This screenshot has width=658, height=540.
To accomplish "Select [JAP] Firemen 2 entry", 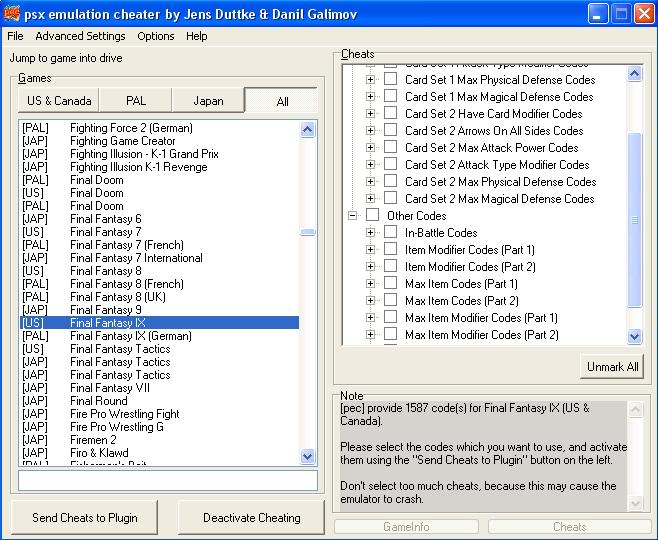I will point(159,440).
